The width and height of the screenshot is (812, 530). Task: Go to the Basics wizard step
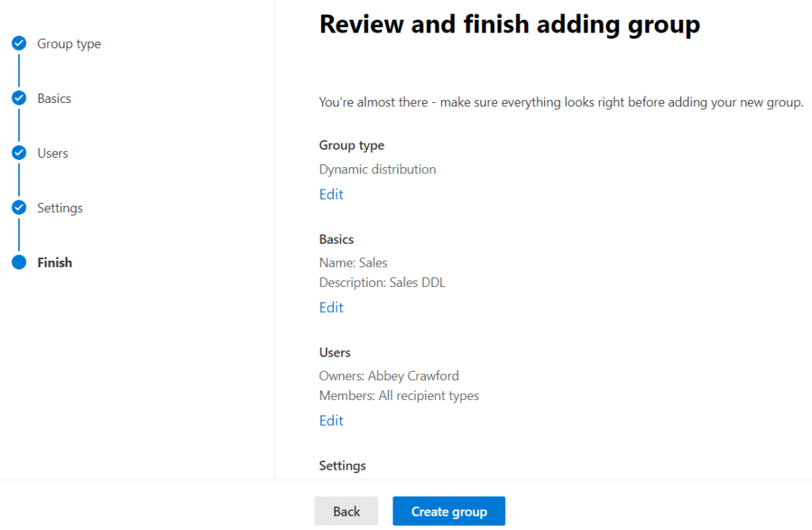tap(54, 98)
